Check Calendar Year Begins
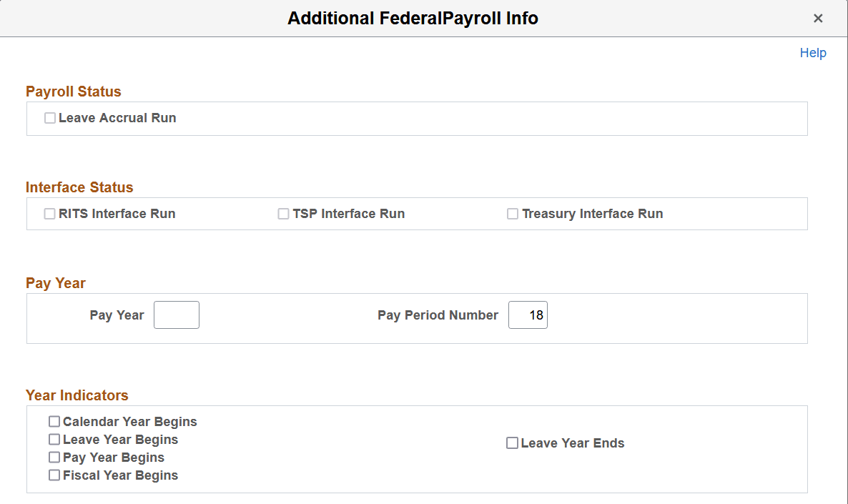The width and height of the screenshot is (848, 504). point(54,421)
